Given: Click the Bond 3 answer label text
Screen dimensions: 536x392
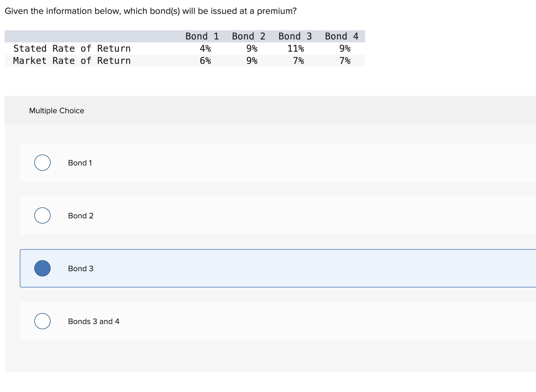Looking at the screenshot, I should pyautogui.click(x=81, y=268).
